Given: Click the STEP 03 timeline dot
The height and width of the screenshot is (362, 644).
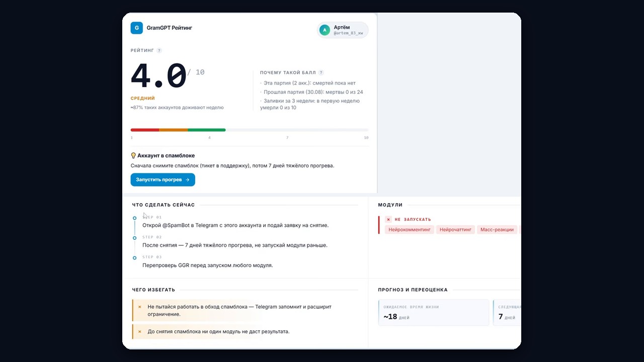Looking at the screenshot, I should click(x=134, y=258).
